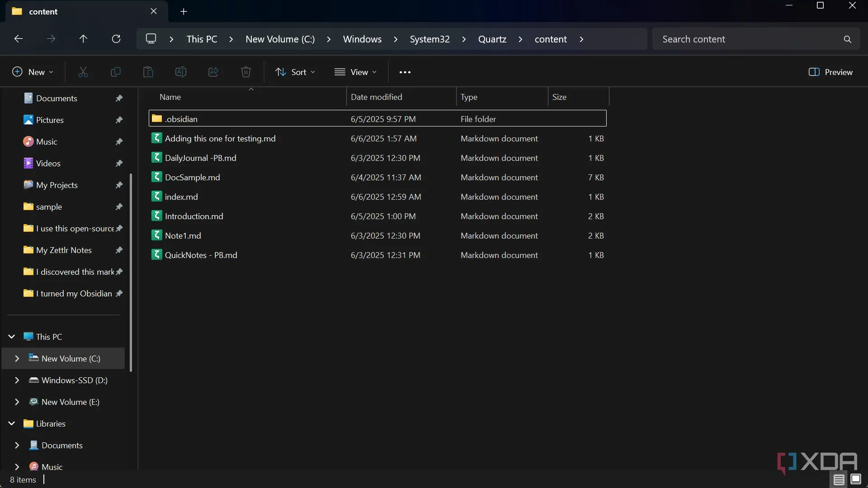Collapse the Libraries tree node

tap(12, 423)
